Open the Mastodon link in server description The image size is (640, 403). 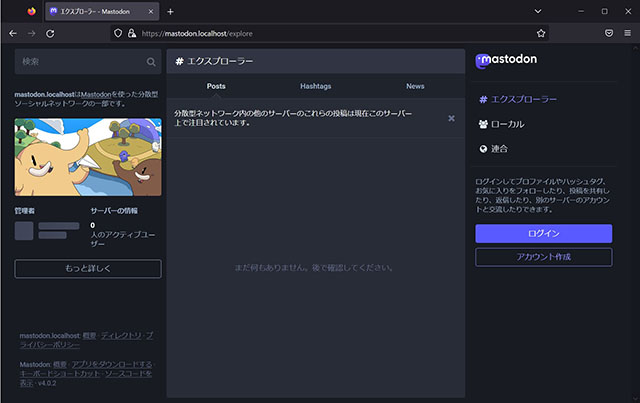click(96, 94)
